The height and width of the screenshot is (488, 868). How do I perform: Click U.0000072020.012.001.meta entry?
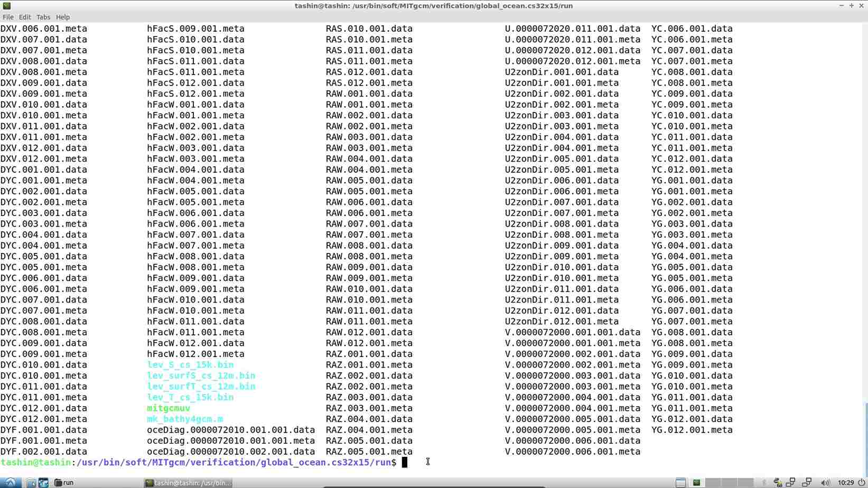click(573, 61)
